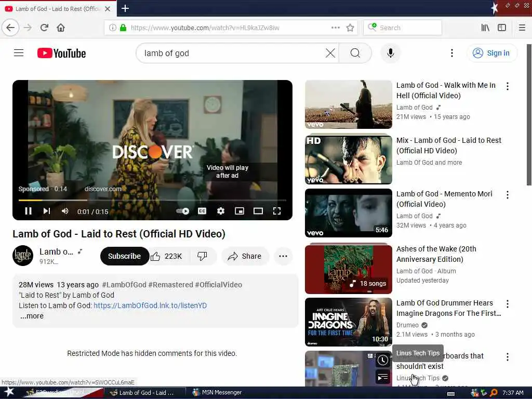View the secure connection padlock details
The width and height of the screenshot is (532, 399).
(x=123, y=28)
